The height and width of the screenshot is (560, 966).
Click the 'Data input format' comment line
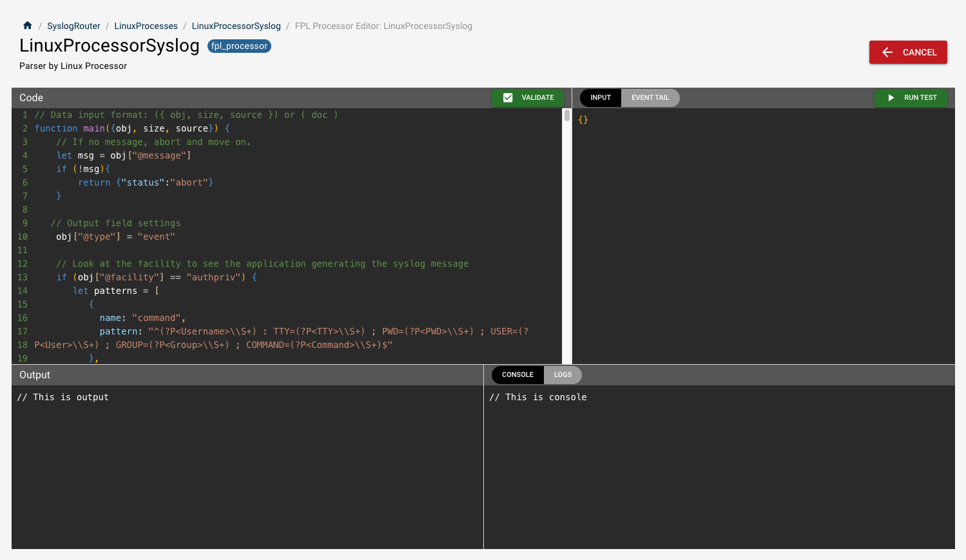pyautogui.click(x=186, y=115)
